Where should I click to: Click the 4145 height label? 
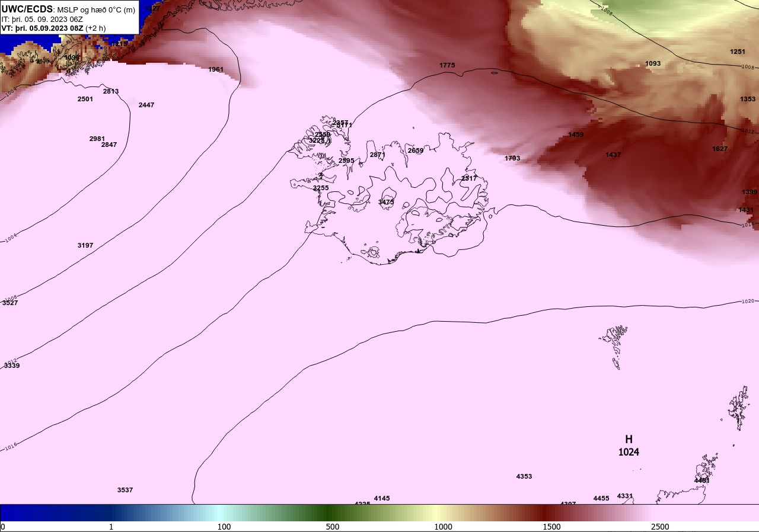click(382, 498)
